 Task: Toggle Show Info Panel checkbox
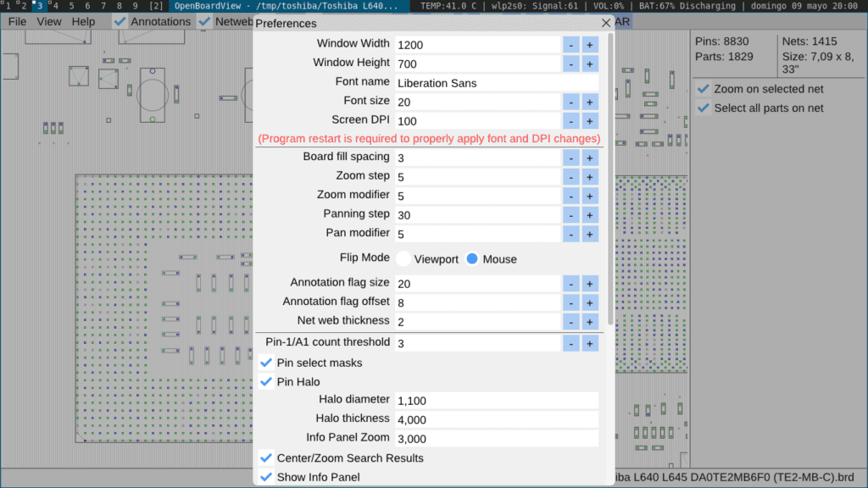266,477
